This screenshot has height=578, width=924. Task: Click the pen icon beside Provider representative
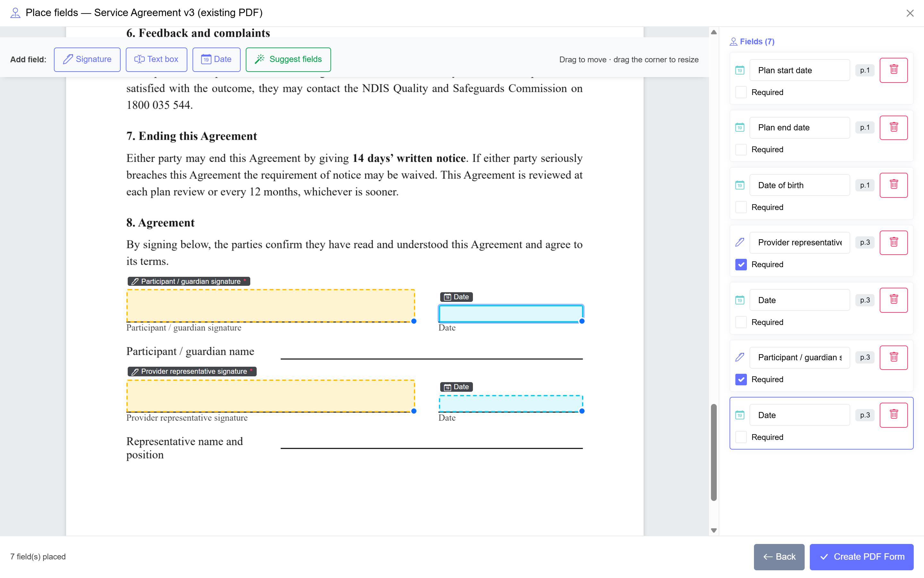coord(740,242)
